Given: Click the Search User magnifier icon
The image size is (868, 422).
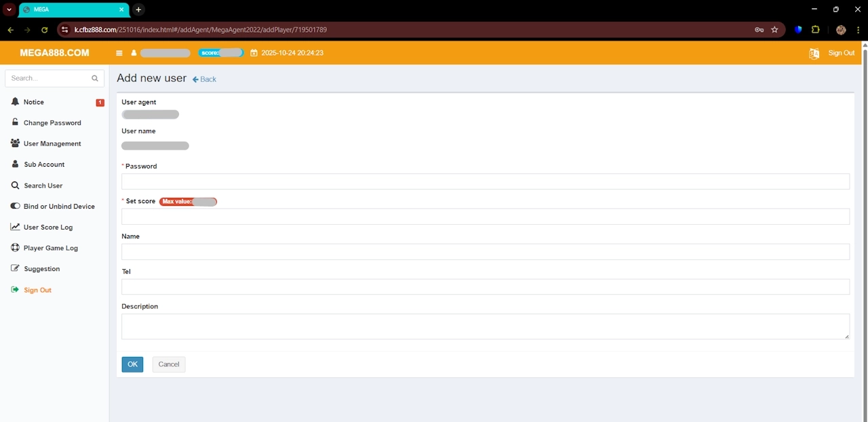Looking at the screenshot, I should 15,185.
